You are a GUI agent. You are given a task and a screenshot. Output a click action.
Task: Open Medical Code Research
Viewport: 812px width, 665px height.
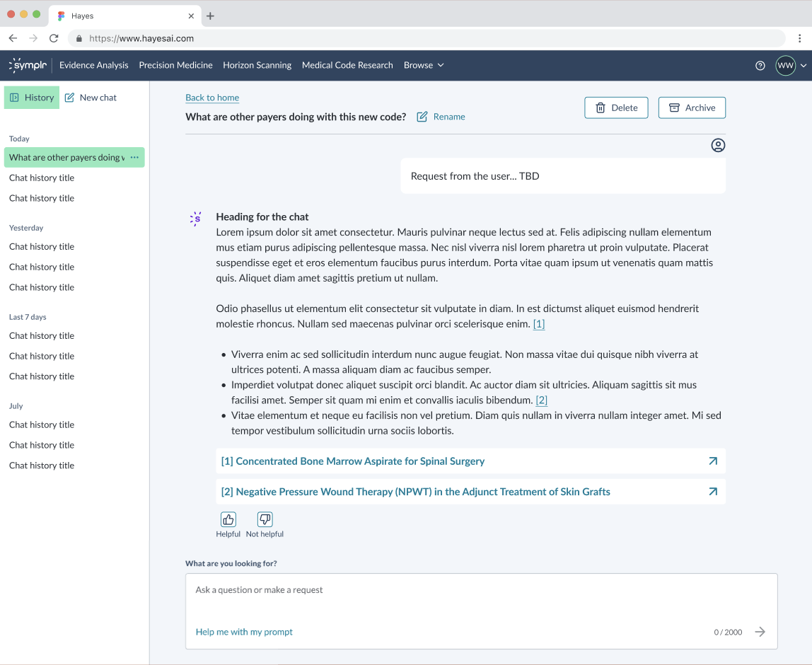pyautogui.click(x=347, y=65)
